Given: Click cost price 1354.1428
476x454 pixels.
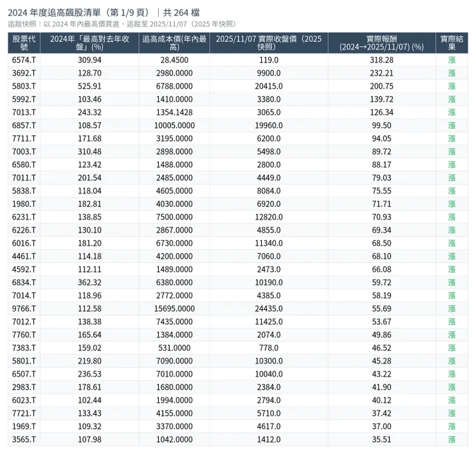Looking at the screenshot, I should point(174,113).
